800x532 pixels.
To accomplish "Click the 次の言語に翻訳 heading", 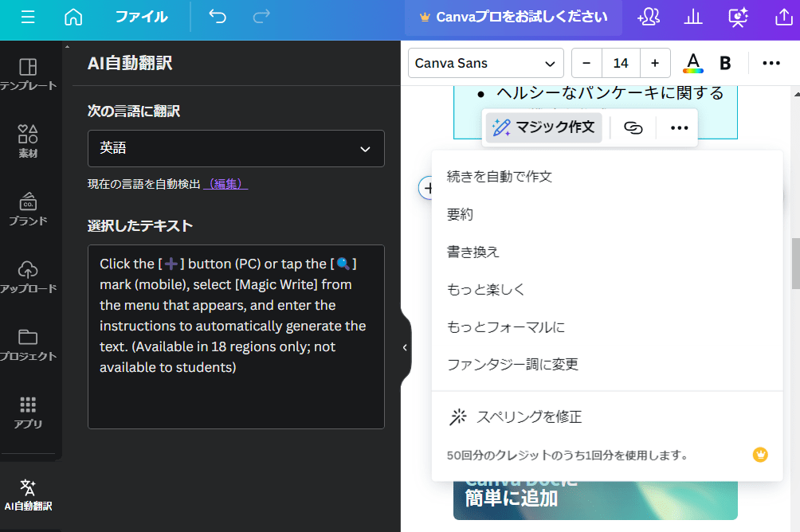I will point(134,111).
